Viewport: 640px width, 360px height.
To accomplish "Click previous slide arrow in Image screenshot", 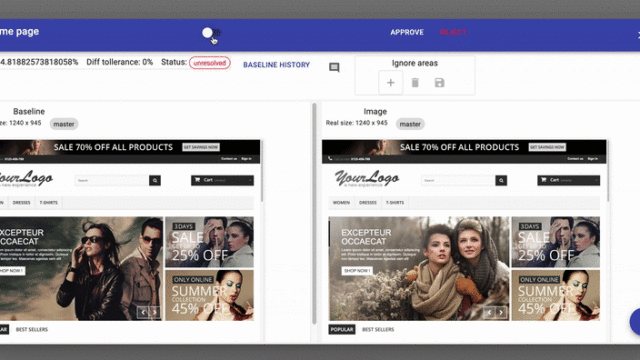I will click(x=489, y=313).
